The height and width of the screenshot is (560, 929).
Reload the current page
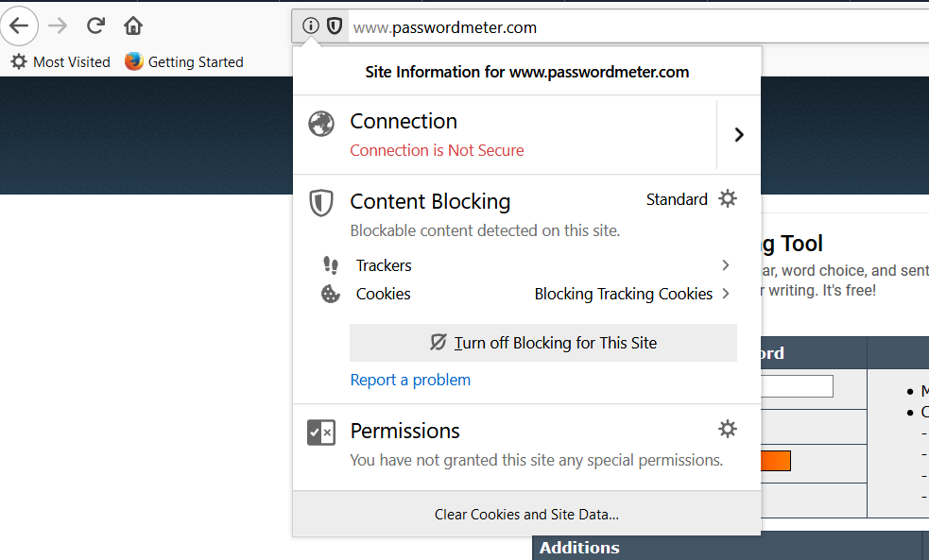[95, 25]
